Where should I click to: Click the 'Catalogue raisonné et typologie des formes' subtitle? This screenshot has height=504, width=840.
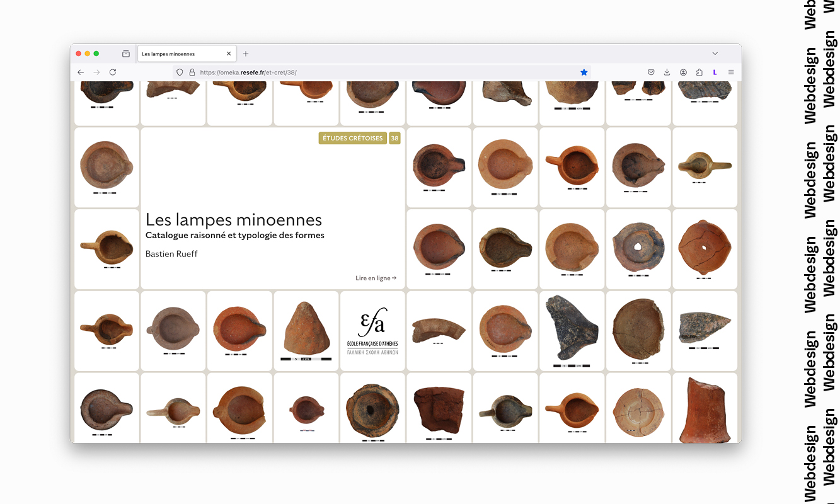235,236
